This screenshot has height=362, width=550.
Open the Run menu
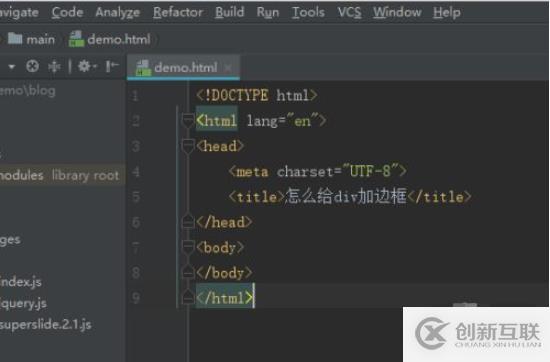[x=268, y=12]
